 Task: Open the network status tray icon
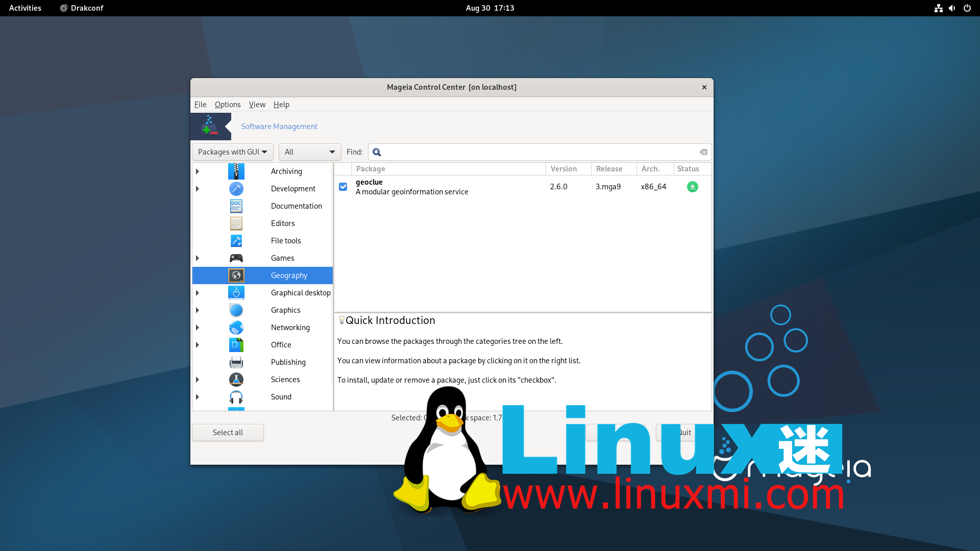click(938, 8)
